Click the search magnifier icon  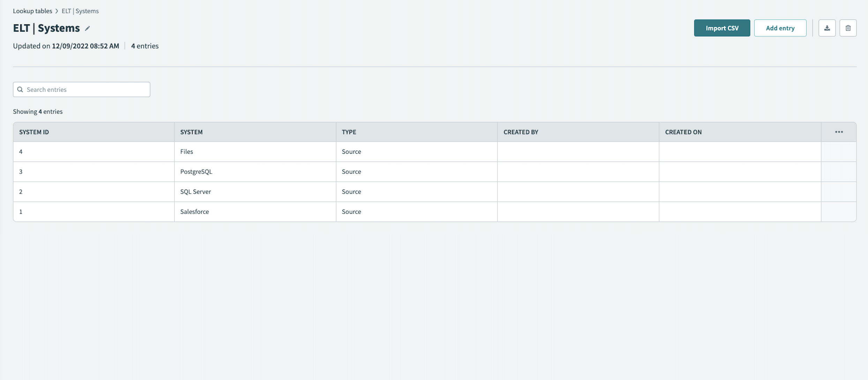[x=20, y=90]
